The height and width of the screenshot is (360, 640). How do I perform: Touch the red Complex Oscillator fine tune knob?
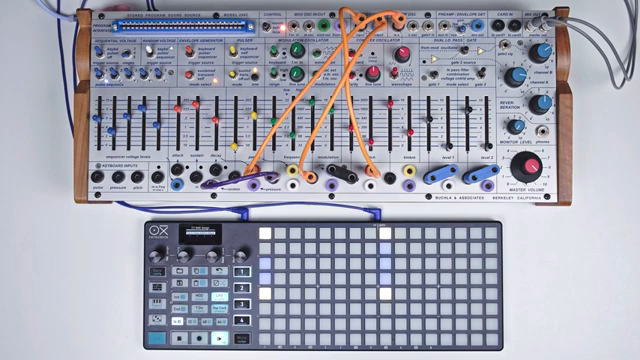tap(373, 74)
